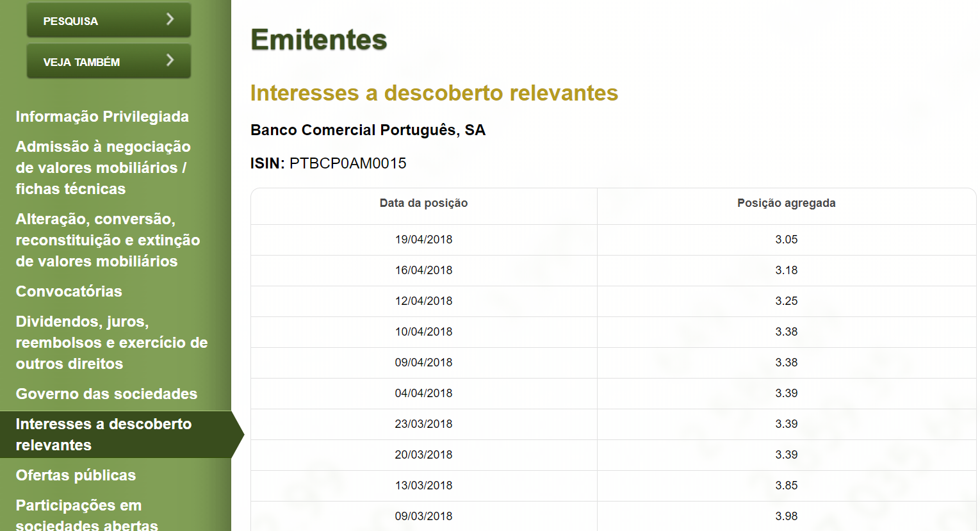The height and width of the screenshot is (531, 980).
Task: Open the Convocatórias section
Action: (69, 291)
